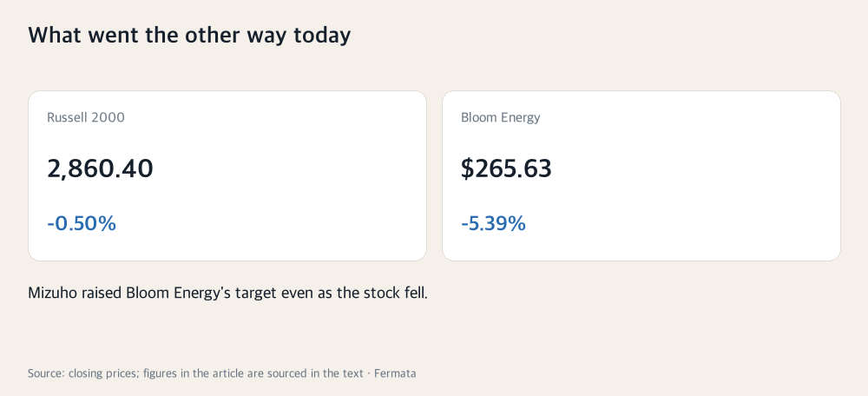Click 'target' in the Mizuho caption

pyautogui.click(x=256, y=294)
